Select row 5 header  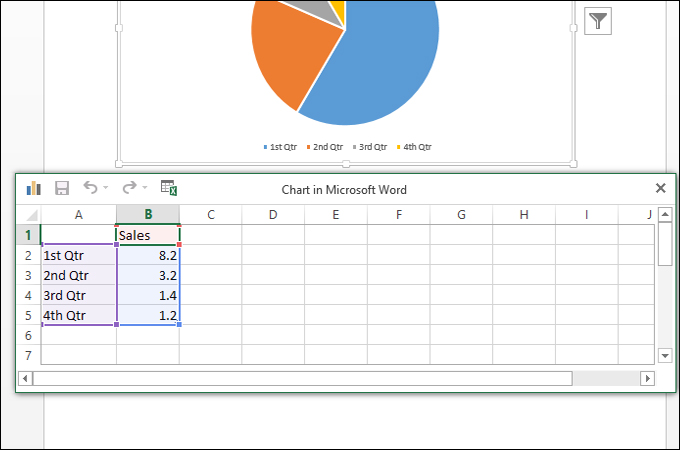click(x=28, y=315)
